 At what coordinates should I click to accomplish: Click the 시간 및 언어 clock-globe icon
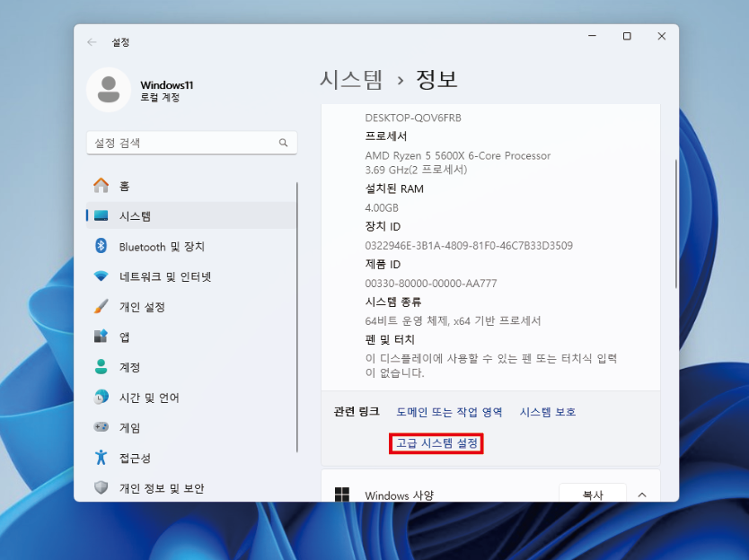[101, 398]
